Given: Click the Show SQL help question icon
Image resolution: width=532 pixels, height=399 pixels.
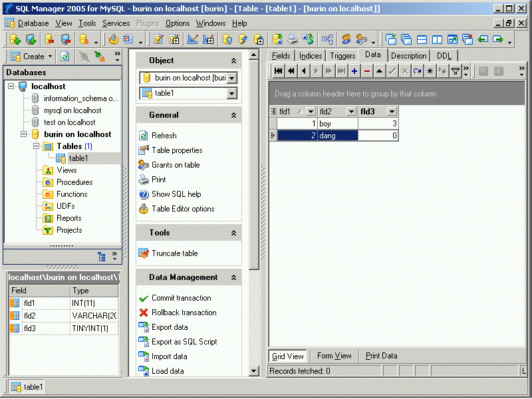Looking at the screenshot, I should click(144, 194).
